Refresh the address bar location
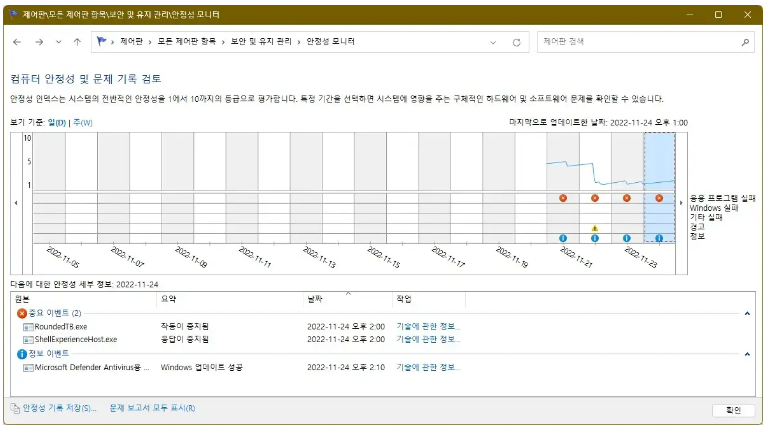Screen dimensions: 764x427 (x=516, y=42)
